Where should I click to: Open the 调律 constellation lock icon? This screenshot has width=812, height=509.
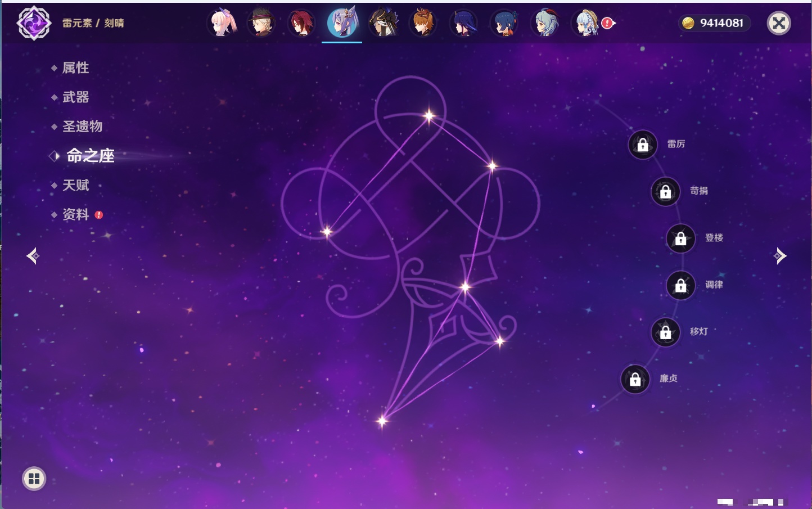click(681, 286)
